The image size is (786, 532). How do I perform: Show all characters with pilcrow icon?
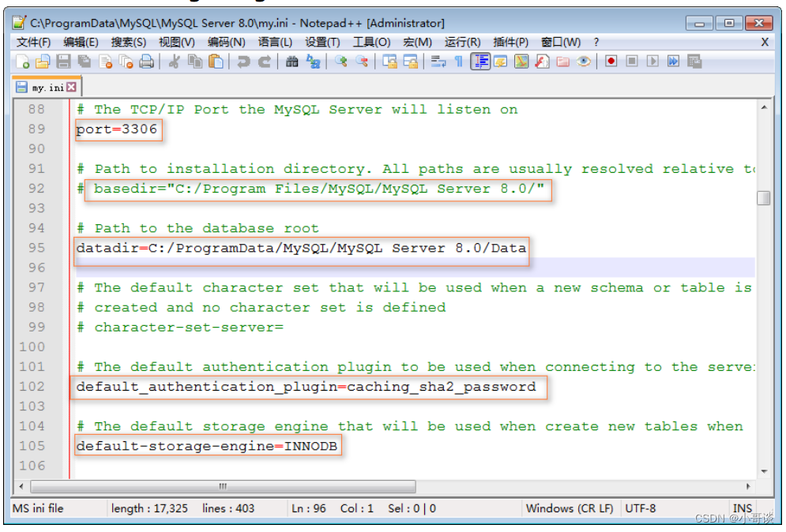click(x=459, y=62)
